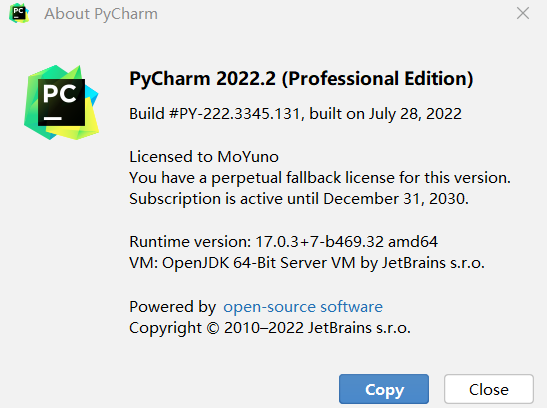Click the Licensed to MoYuno line
The width and height of the screenshot is (547, 408).
(x=204, y=157)
